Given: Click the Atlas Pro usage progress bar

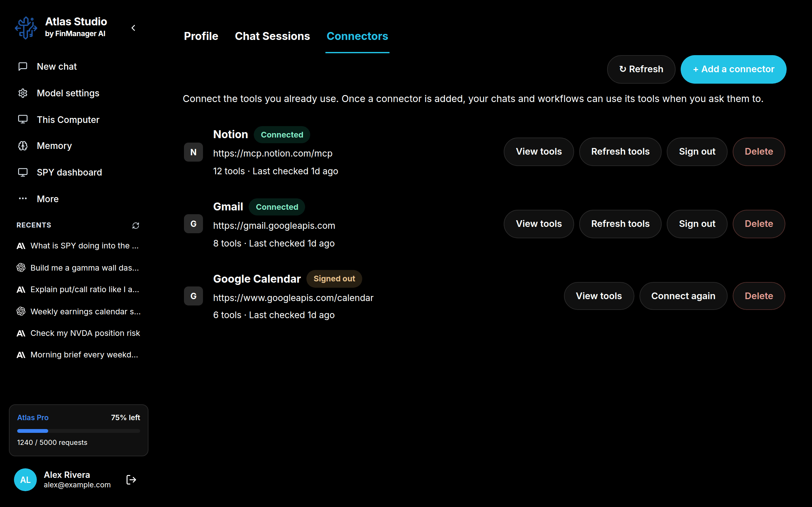Looking at the screenshot, I should [79, 431].
